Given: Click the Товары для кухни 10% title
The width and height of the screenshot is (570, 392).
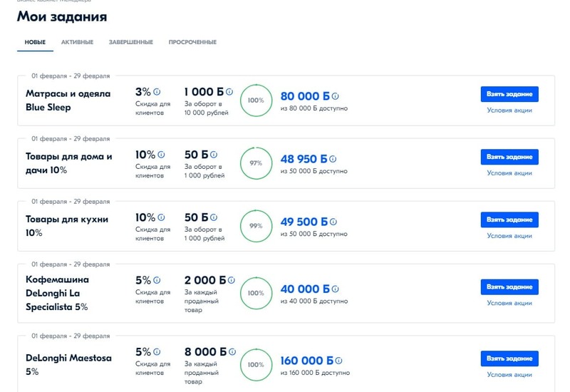Looking at the screenshot, I should coord(60,225).
